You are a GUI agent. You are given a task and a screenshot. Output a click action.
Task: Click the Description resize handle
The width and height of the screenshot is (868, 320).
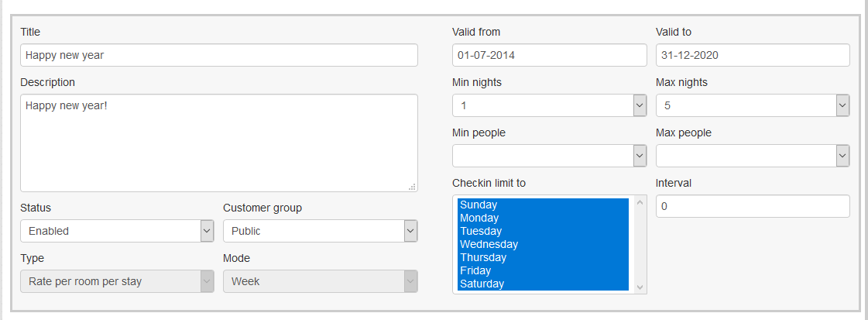click(x=412, y=186)
